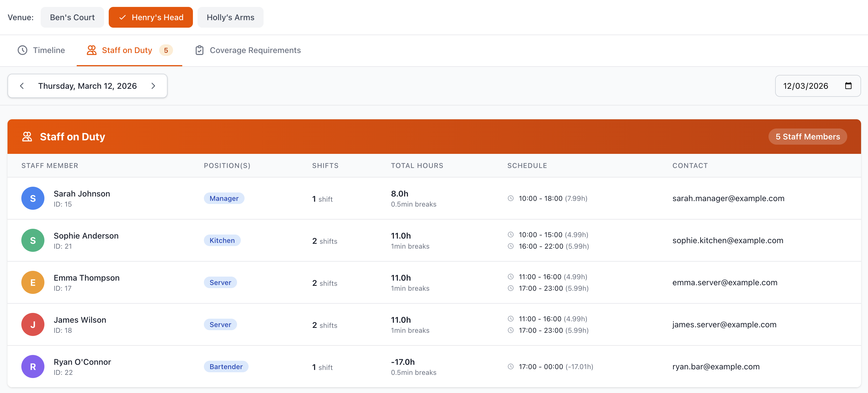Image resolution: width=868 pixels, height=393 pixels.
Task: Click the 5 Staff Members badge
Action: coord(807,137)
